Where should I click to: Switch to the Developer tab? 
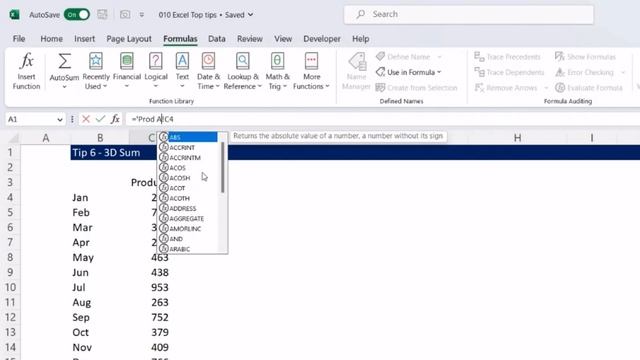[322, 39]
